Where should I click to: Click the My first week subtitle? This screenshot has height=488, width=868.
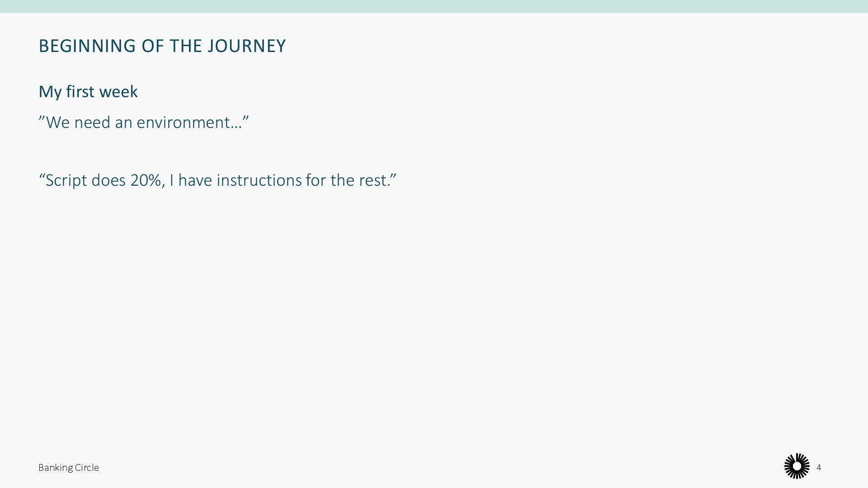click(x=88, y=92)
